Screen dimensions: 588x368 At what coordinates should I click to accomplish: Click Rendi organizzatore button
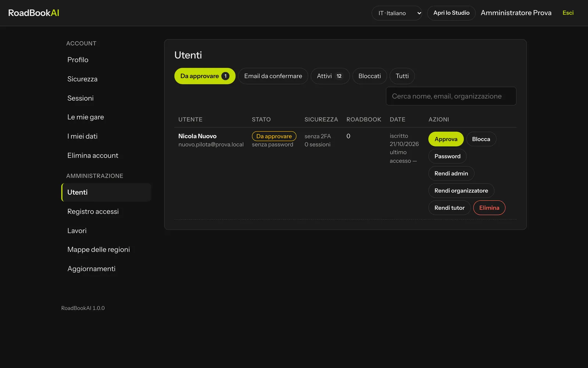pyautogui.click(x=461, y=191)
